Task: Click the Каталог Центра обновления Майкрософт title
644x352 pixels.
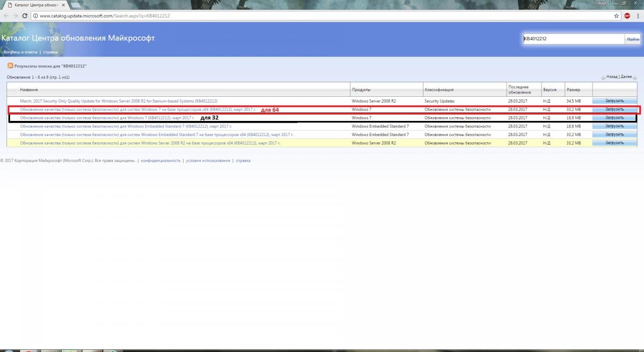Action: pos(78,39)
